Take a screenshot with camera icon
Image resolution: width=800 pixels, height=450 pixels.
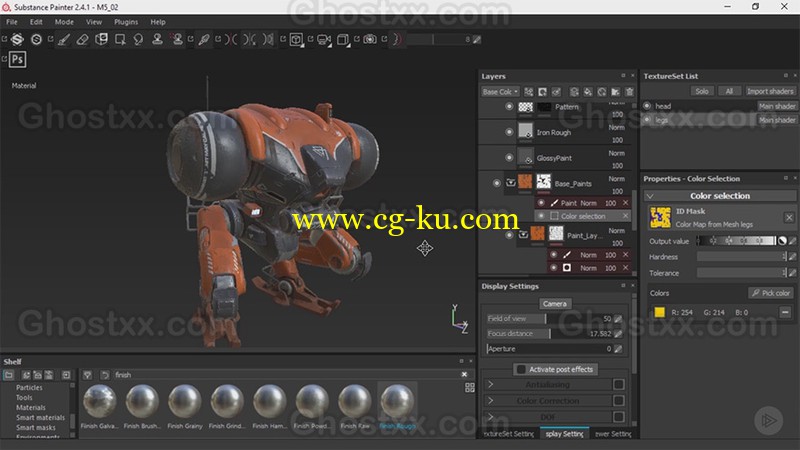(370, 39)
